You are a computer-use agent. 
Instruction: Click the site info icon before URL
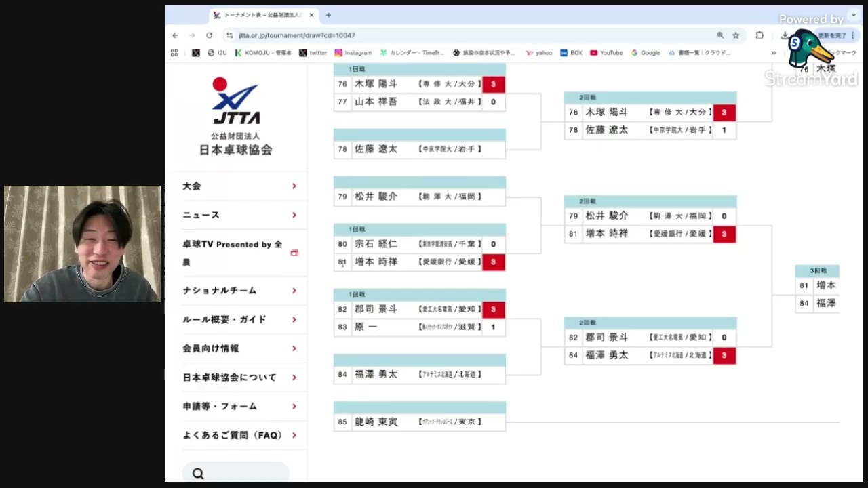(x=230, y=35)
